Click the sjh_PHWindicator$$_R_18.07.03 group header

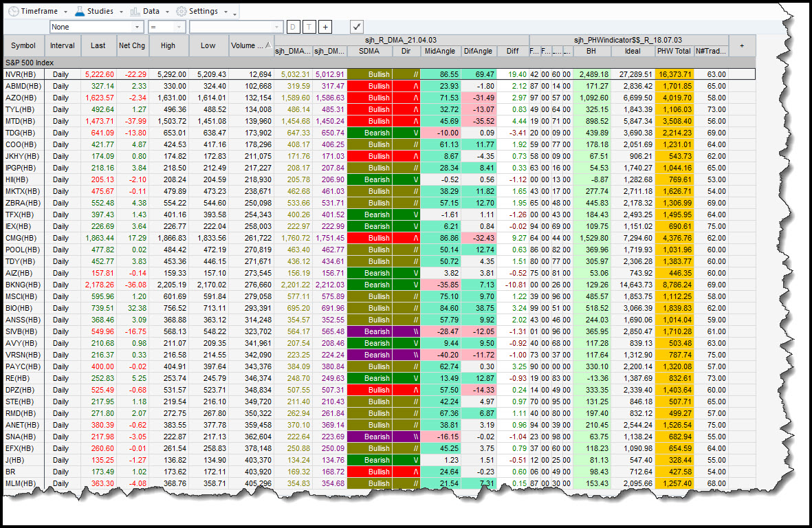click(x=628, y=40)
